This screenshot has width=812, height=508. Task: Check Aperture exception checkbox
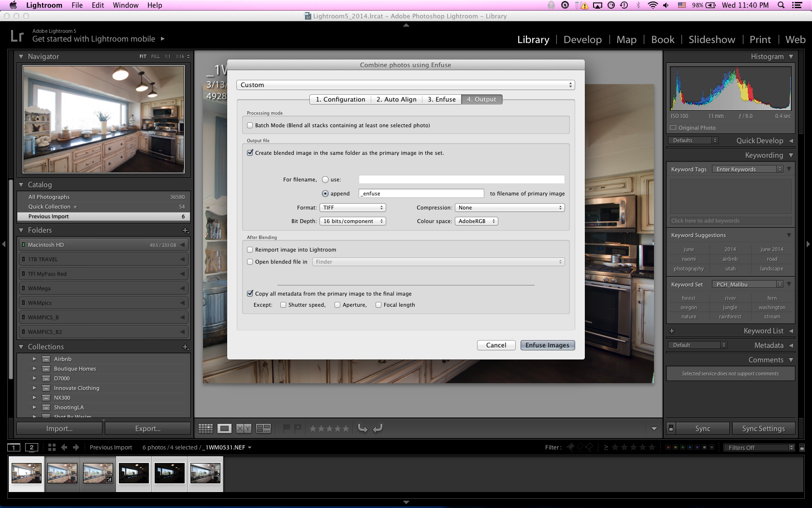337,305
